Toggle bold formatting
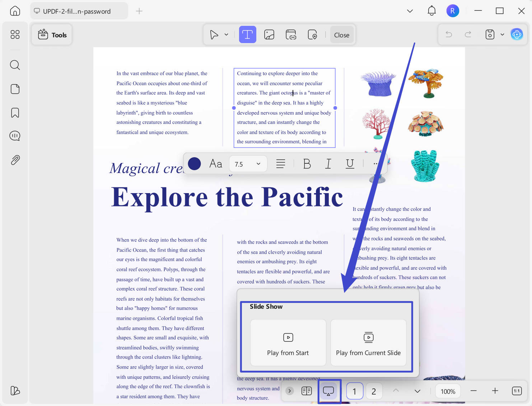Image resolution: width=532 pixels, height=406 pixels. [x=307, y=164]
